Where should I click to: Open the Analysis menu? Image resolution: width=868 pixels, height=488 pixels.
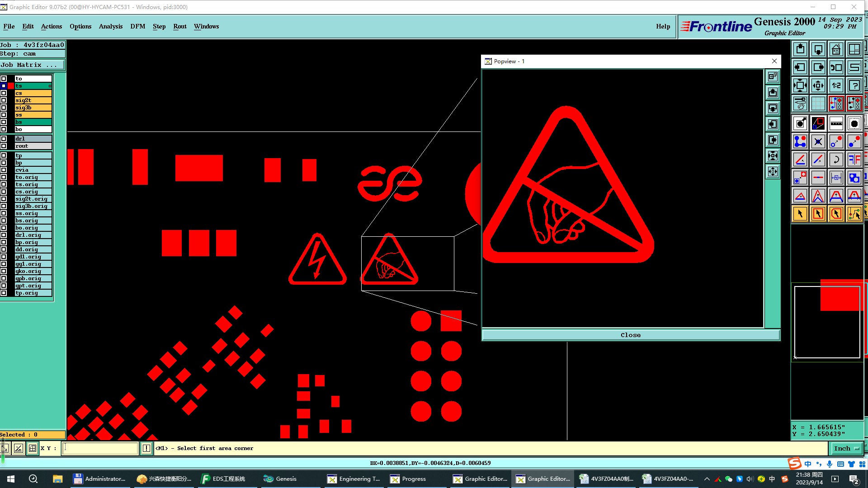click(x=110, y=26)
